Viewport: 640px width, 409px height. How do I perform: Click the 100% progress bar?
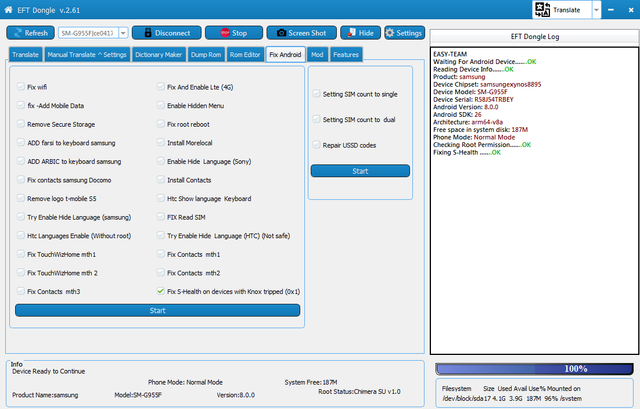point(534,368)
